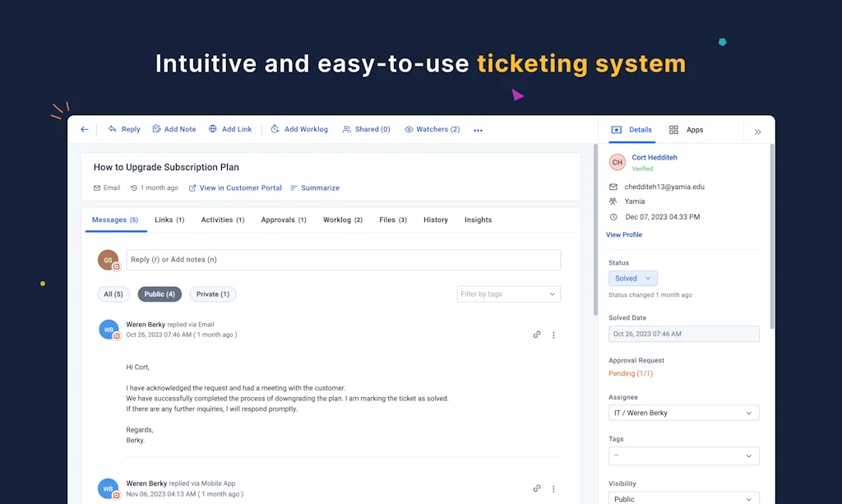Expand the Assignee IT / Weren Berky dropdown
The width and height of the screenshot is (842, 504).
click(x=683, y=413)
